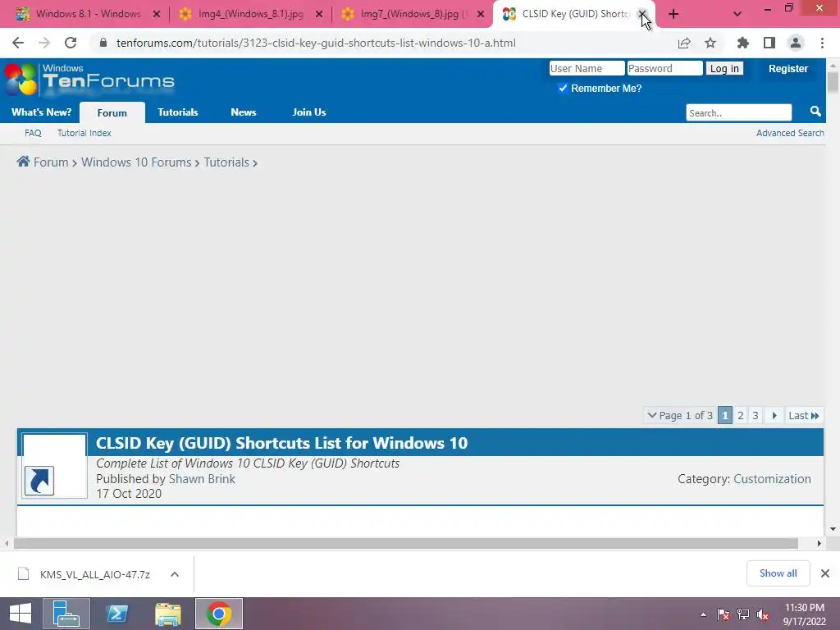Screen dimensions: 840x630
Task: Open the FAQ link
Action: 33,133
